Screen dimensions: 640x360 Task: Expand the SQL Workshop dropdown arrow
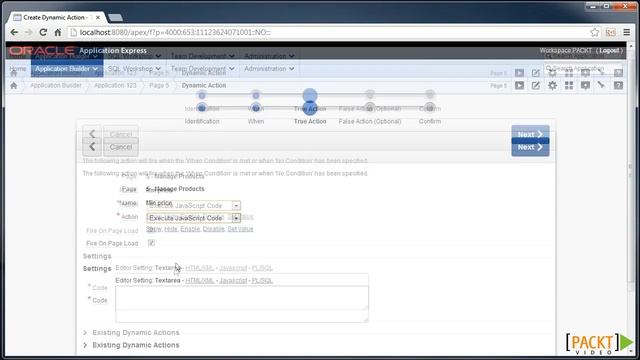click(158, 69)
